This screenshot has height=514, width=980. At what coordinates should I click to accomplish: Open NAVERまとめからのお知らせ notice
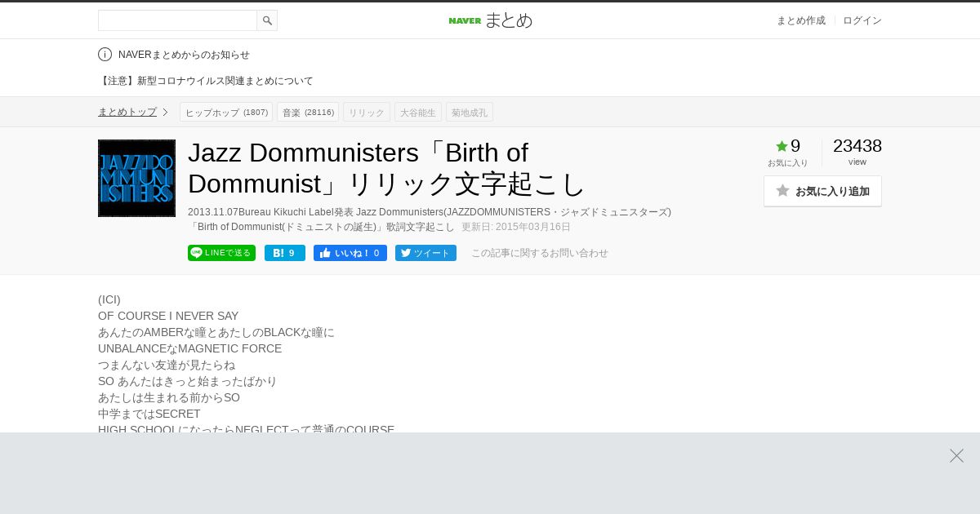[x=184, y=55]
